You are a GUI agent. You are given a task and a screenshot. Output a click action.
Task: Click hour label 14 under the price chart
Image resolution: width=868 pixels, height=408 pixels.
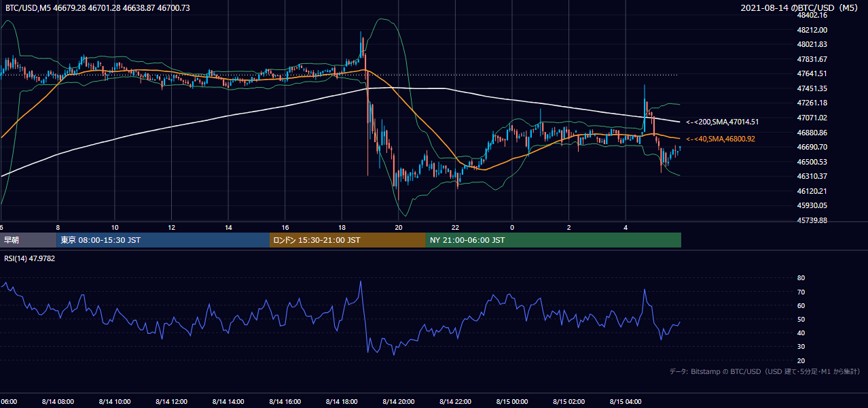228,227
